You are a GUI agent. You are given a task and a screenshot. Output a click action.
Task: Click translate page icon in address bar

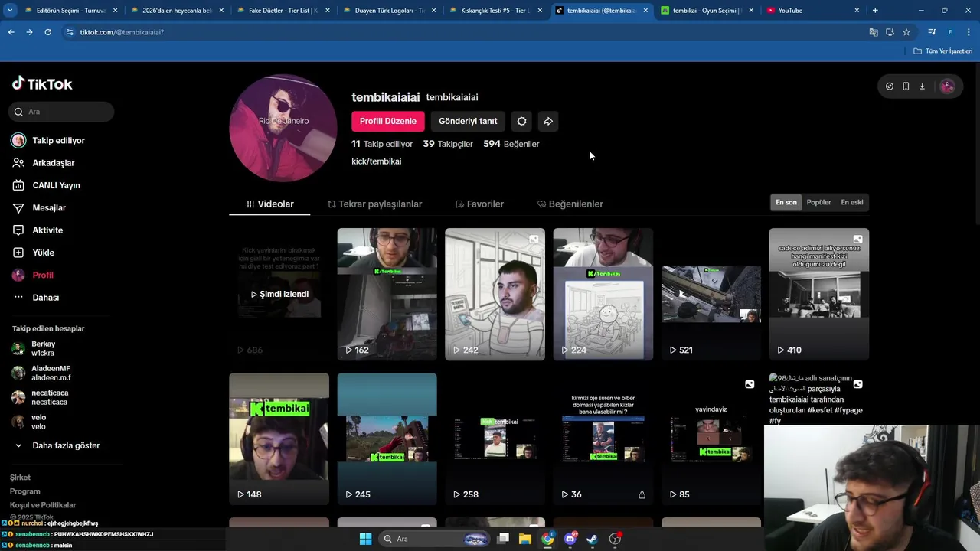[x=874, y=32]
